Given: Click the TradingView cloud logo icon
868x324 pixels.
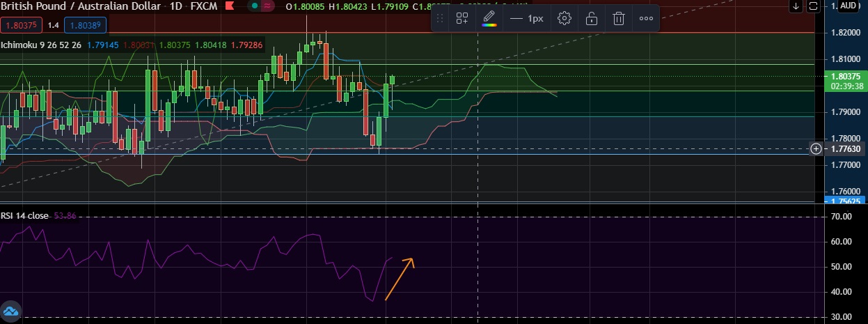Looking at the screenshot, I should [10, 311].
